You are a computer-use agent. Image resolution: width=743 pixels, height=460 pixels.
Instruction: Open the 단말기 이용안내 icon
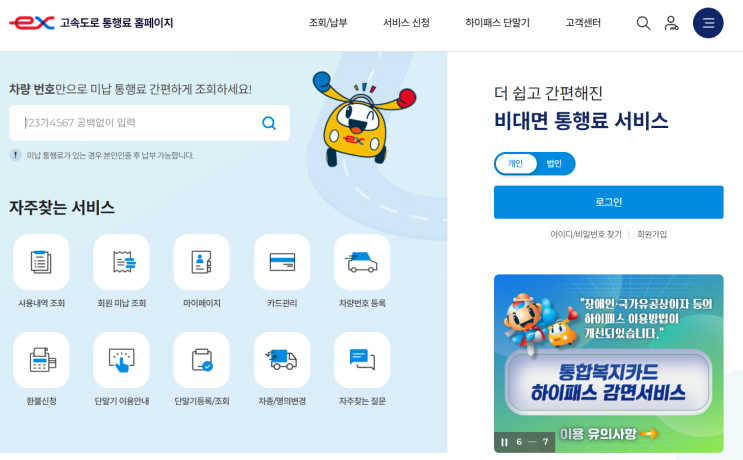point(121,360)
